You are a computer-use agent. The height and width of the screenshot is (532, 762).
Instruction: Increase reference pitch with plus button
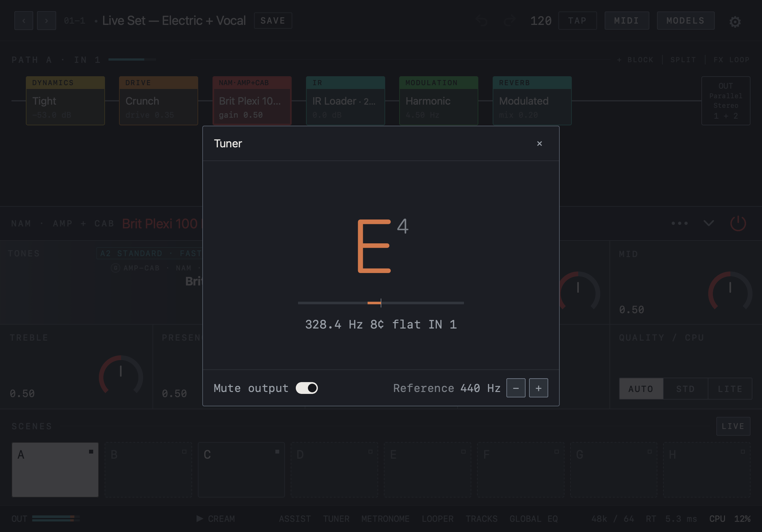(538, 388)
